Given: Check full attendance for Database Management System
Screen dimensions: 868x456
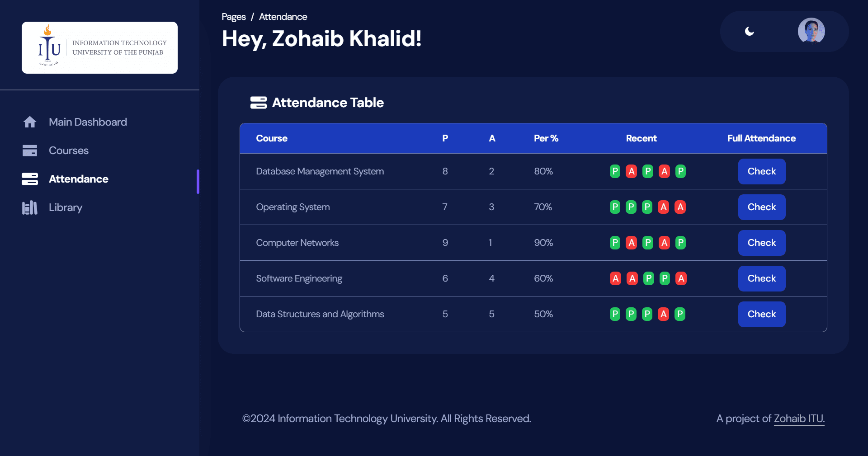Looking at the screenshot, I should (x=762, y=171).
